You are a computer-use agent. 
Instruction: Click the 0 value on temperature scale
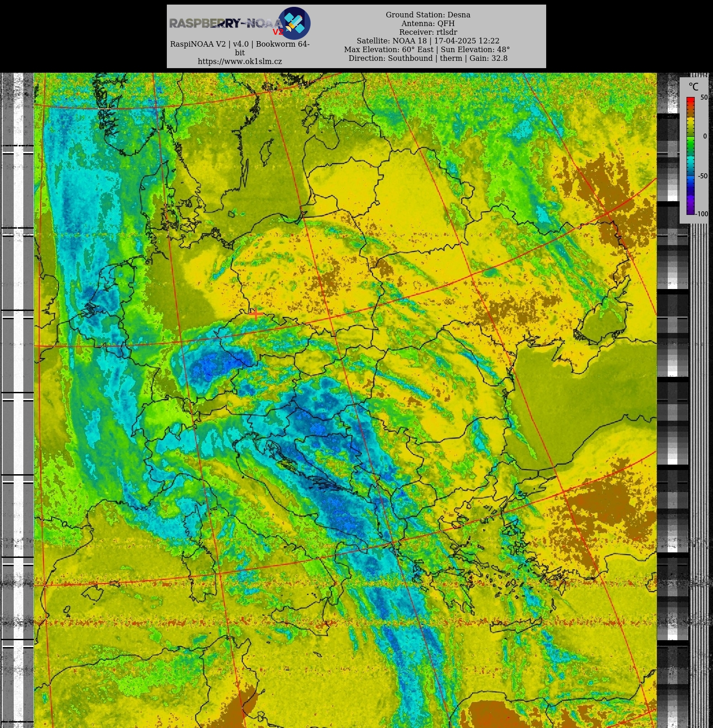click(x=705, y=136)
